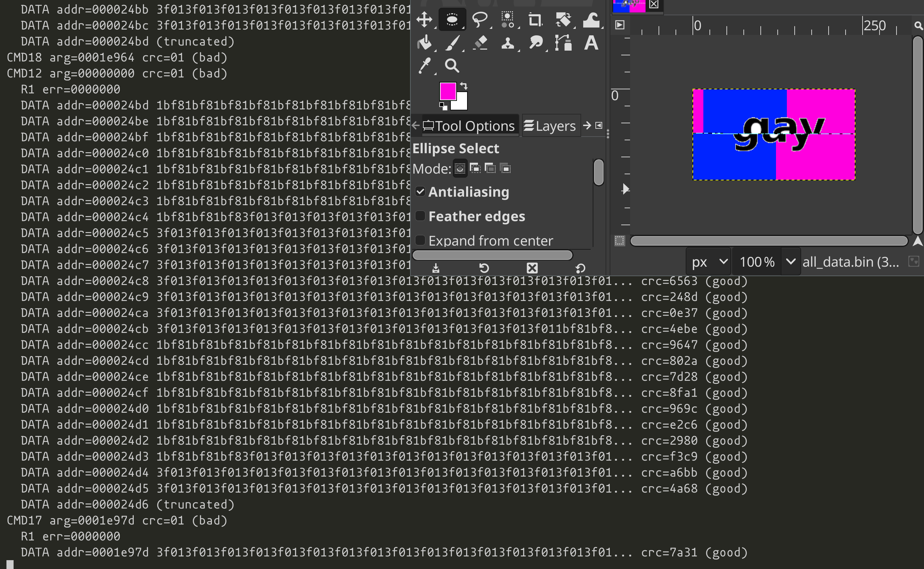Reset to default black and white colors
This screenshot has height=569, width=924.
443,107
